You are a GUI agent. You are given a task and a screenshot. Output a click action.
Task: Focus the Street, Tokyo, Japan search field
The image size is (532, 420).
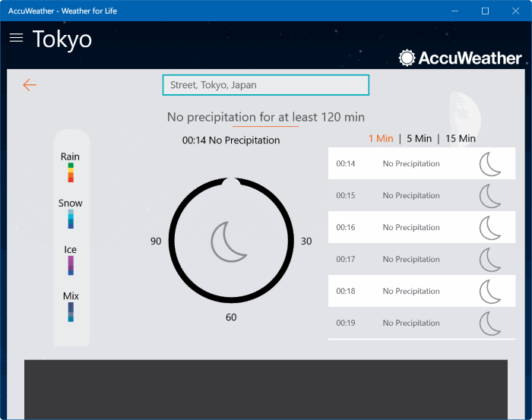266,85
